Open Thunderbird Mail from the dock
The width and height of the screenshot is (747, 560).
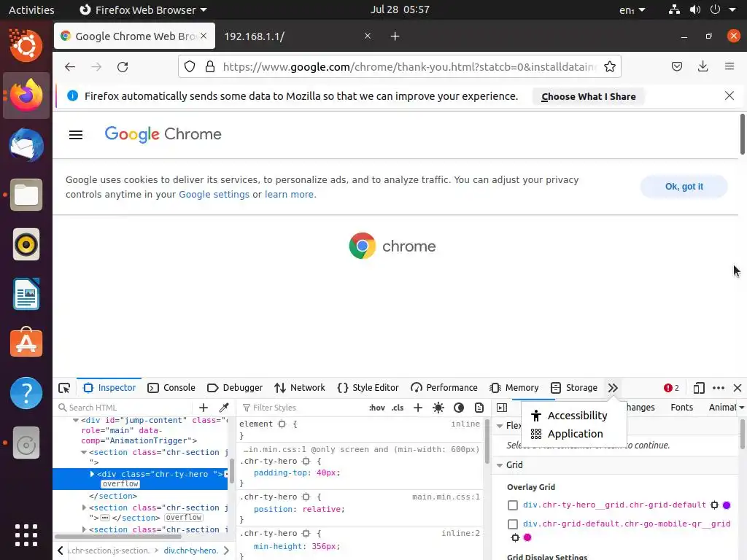tap(26, 145)
